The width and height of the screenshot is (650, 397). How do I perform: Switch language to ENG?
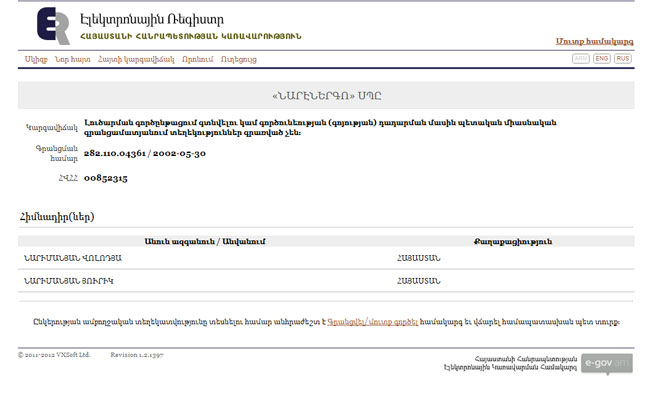601,58
